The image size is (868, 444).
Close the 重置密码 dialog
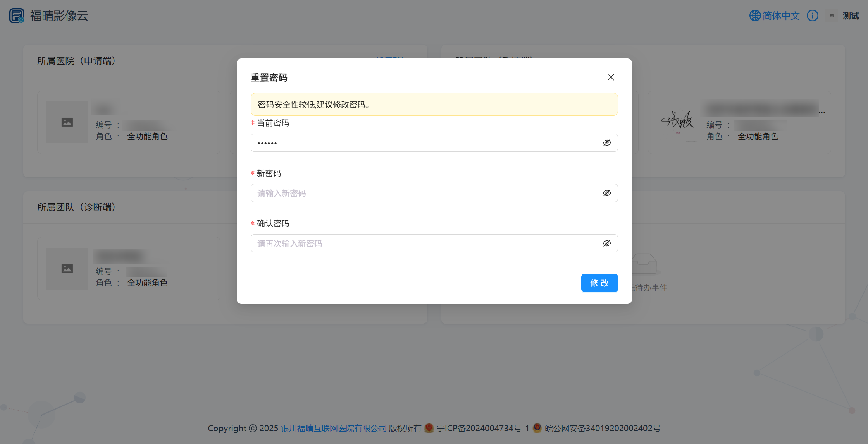pos(611,77)
